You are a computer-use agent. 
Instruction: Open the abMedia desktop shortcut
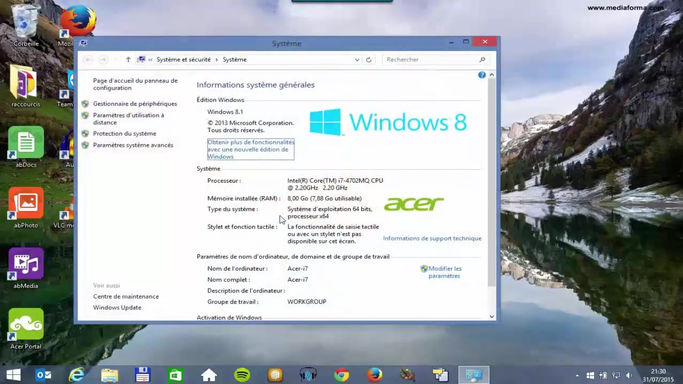click(x=26, y=268)
